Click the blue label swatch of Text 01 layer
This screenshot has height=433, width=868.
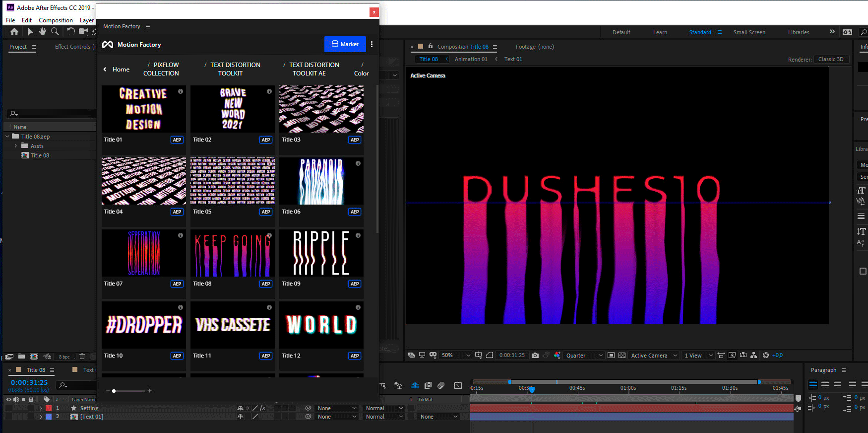pyautogui.click(x=49, y=417)
